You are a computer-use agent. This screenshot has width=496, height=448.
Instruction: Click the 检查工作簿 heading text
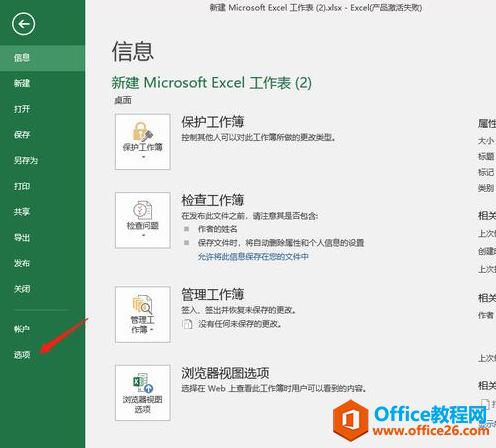pyautogui.click(x=213, y=200)
